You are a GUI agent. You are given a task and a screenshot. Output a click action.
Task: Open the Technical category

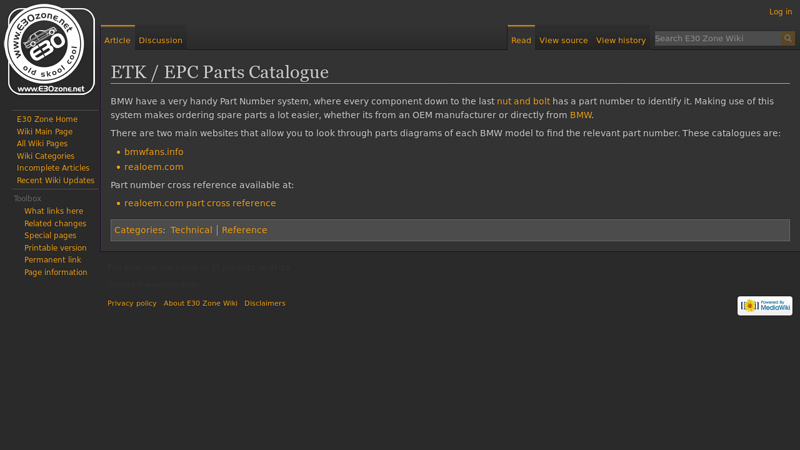[x=191, y=230]
